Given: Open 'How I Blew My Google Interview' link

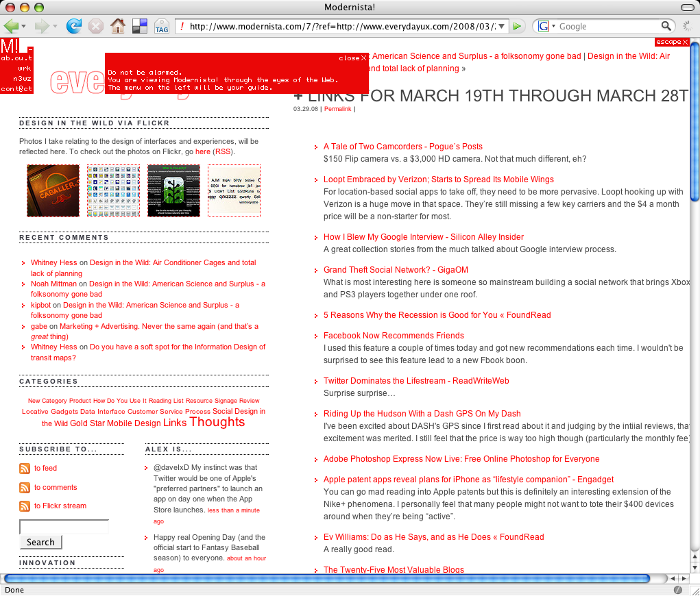Looking at the screenshot, I should (423, 237).
